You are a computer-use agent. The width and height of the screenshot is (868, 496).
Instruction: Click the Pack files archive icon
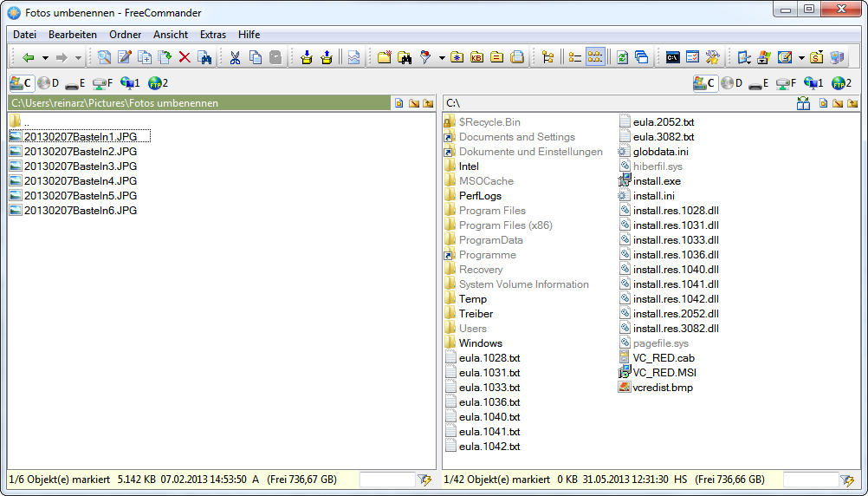point(305,58)
